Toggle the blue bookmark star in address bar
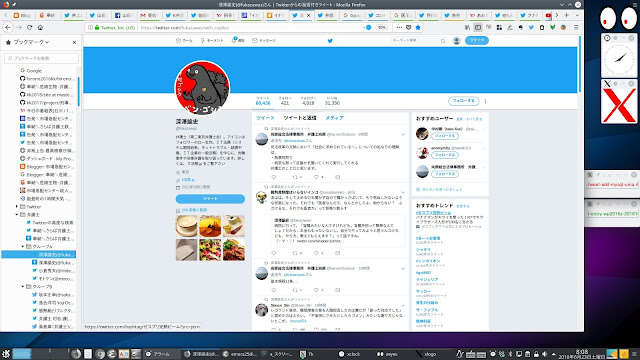 click(418, 27)
